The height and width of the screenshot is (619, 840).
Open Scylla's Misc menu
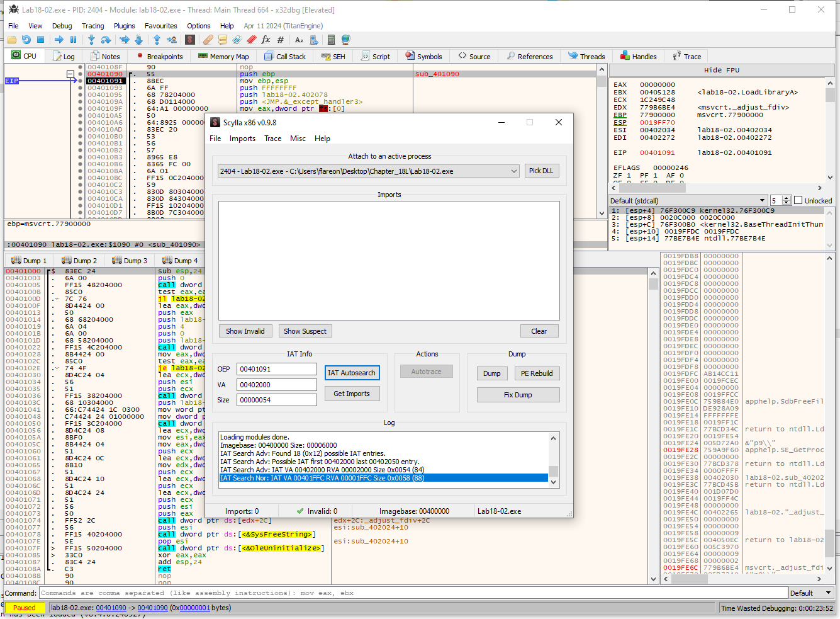click(298, 139)
